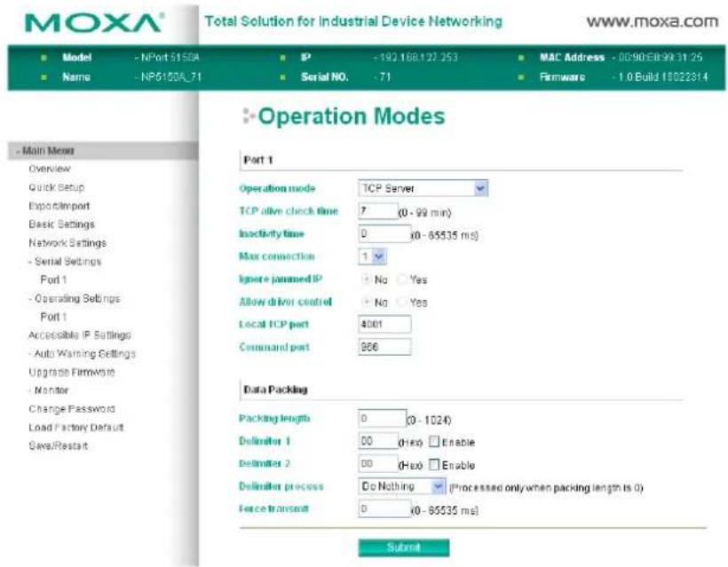Enable the Delimiter 1 checkbox
This screenshot has height=567, width=728.
click(x=433, y=441)
